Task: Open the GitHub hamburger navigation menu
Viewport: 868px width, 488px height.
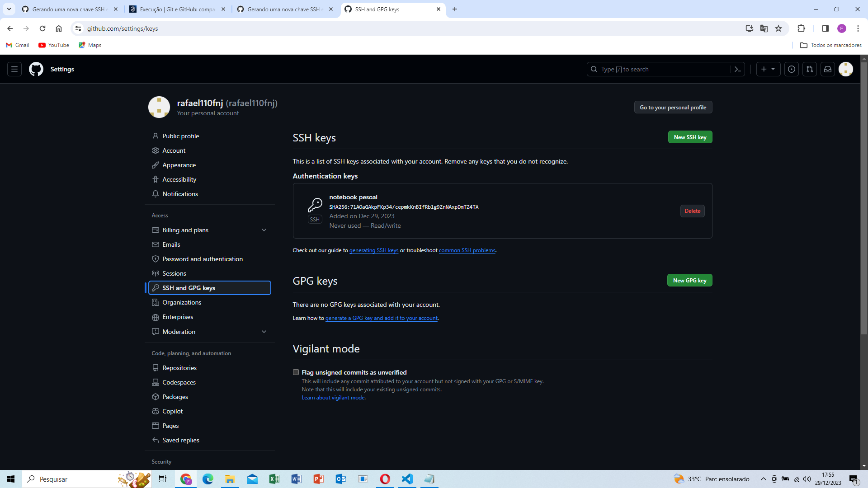Action: [x=14, y=69]
